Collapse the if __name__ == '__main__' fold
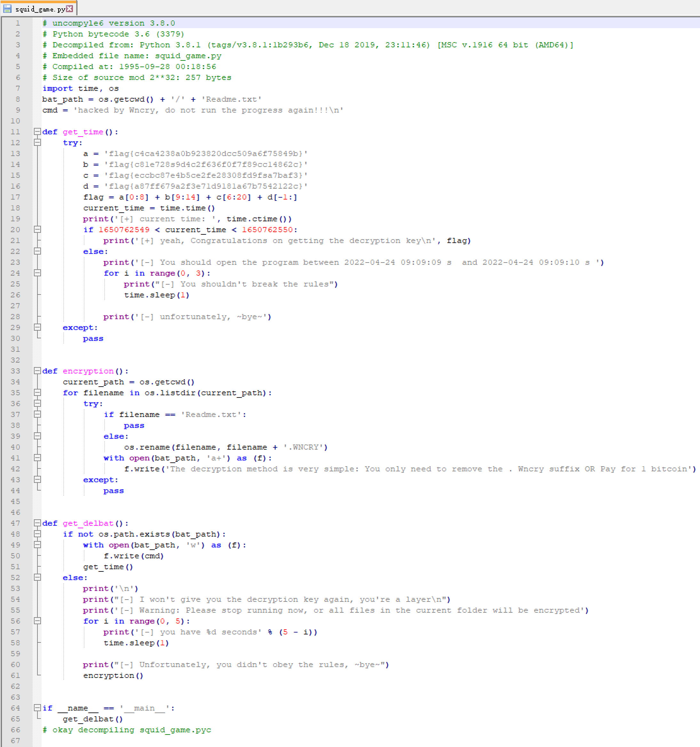The image size is (700, 747). tap(37, 708)
